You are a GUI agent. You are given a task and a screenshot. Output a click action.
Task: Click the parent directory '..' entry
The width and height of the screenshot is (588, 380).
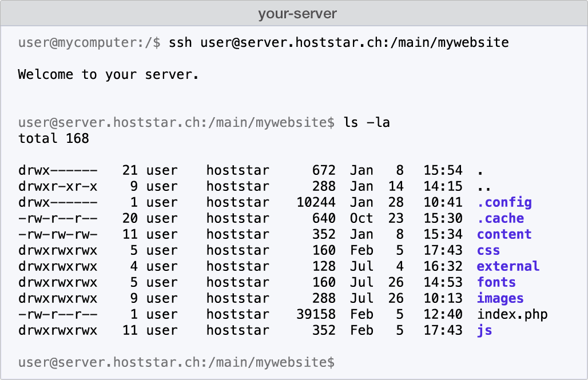pos(484,186)
